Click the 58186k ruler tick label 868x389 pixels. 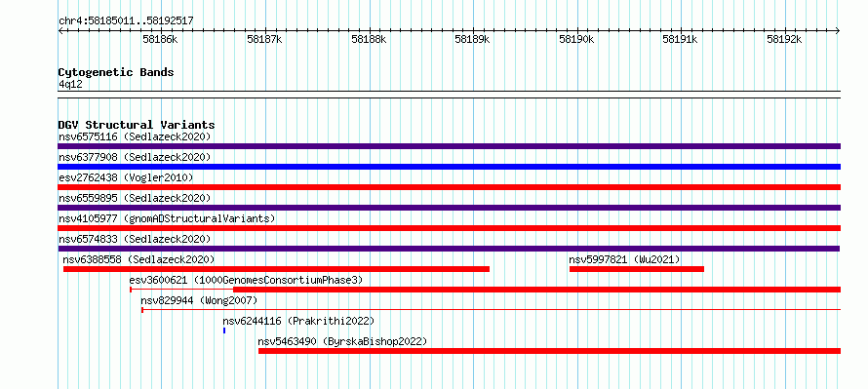161,39
